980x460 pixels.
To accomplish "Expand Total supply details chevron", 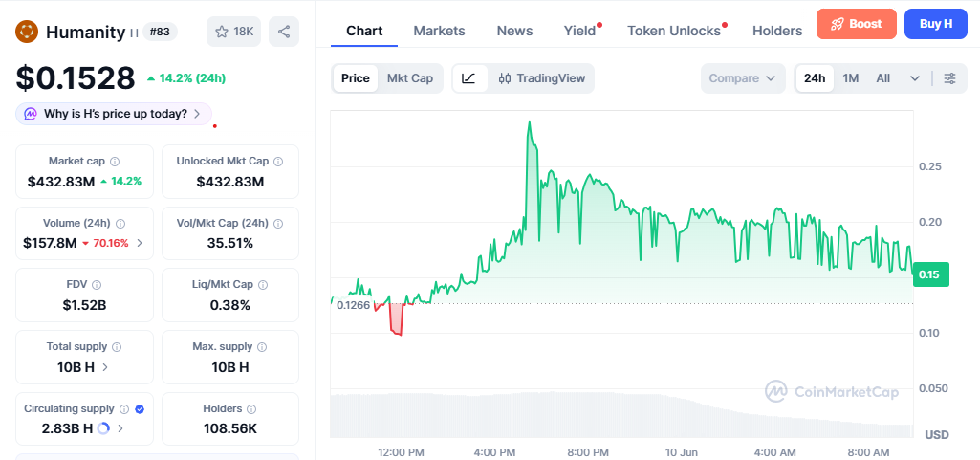I will pyautogui.click(x=105, y=367).
